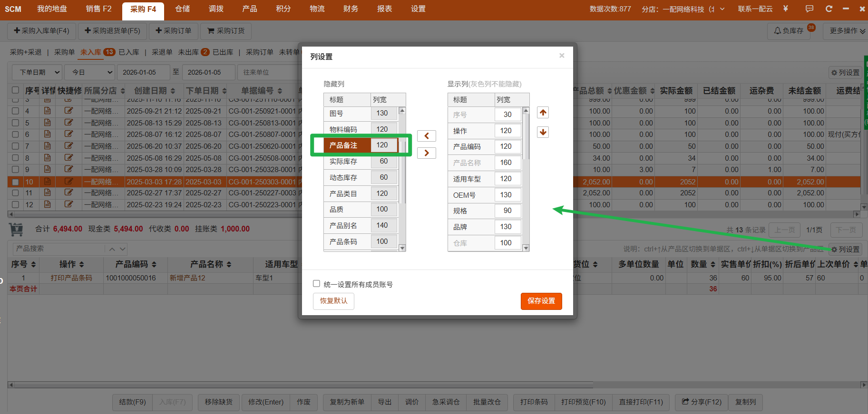Move selected column down with arrow icon
The width and height of the screenshot is (868, 414).
point(543,132)
